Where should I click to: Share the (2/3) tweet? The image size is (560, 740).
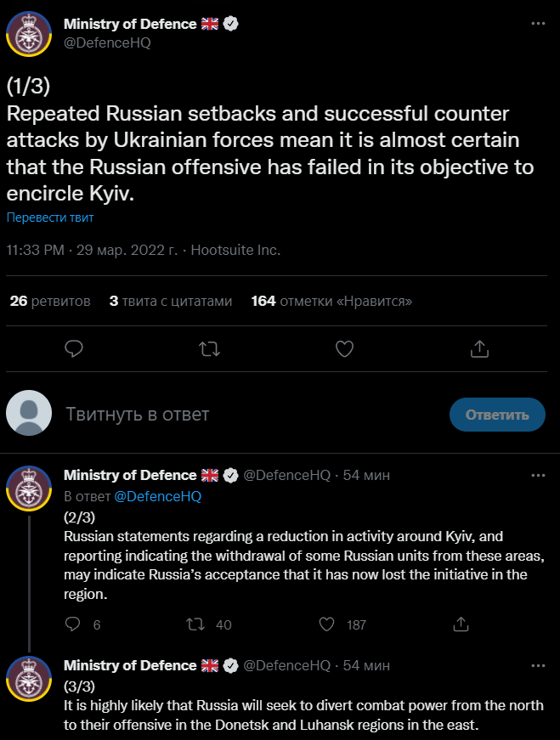pyautogui.click(x=461, y=624)
